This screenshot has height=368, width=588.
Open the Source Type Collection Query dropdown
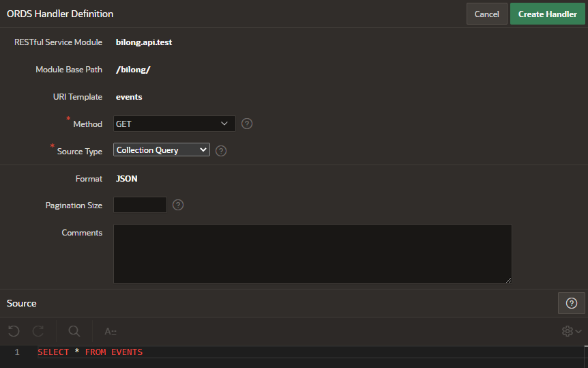(162, 150)
